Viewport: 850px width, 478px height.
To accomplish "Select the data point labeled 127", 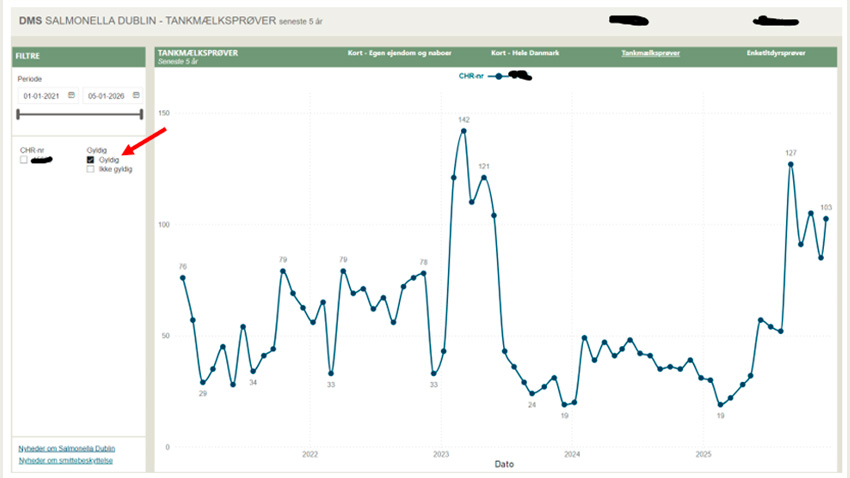I will [790, 164].
